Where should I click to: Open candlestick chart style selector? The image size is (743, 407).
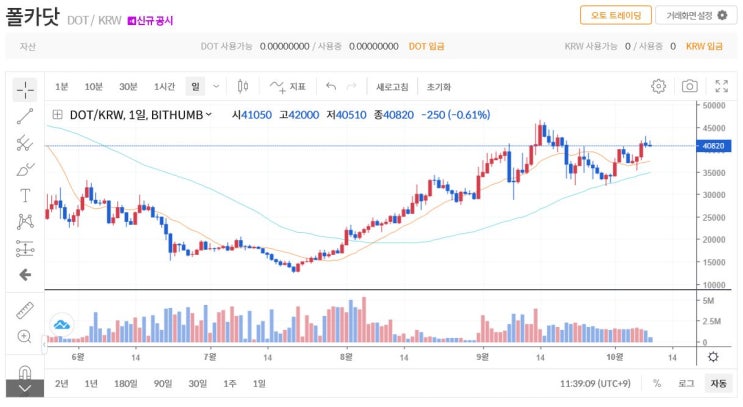[x=243, y=86]
